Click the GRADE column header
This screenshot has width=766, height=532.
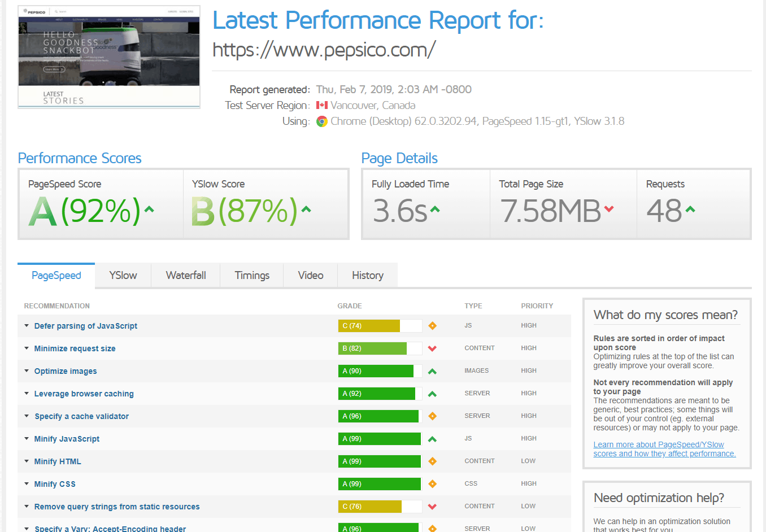350,306
